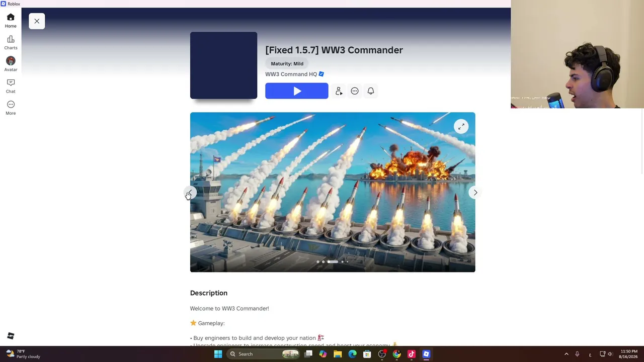This screenshot has width=644, height=362.
Task: Click the missile launch screenshot
Action: [x=333, y=192]
